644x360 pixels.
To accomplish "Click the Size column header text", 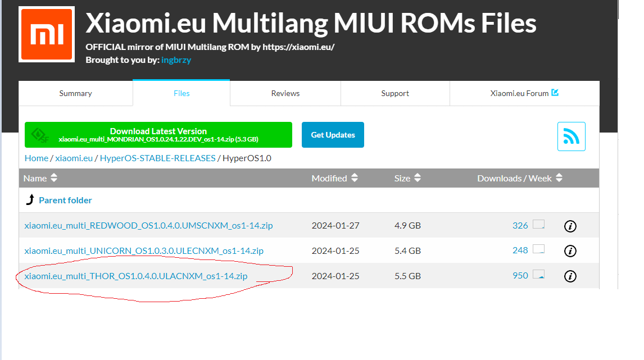I will [402, 178].
